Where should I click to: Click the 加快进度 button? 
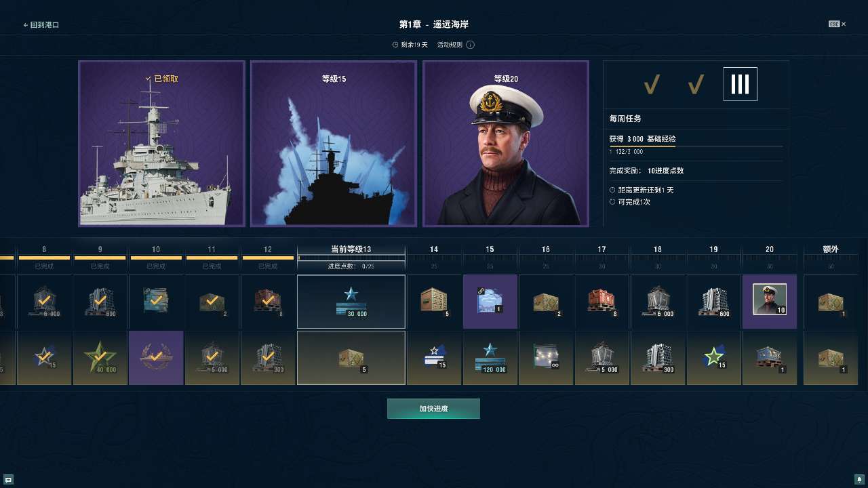pyautogui.click(x=433, y=409)
